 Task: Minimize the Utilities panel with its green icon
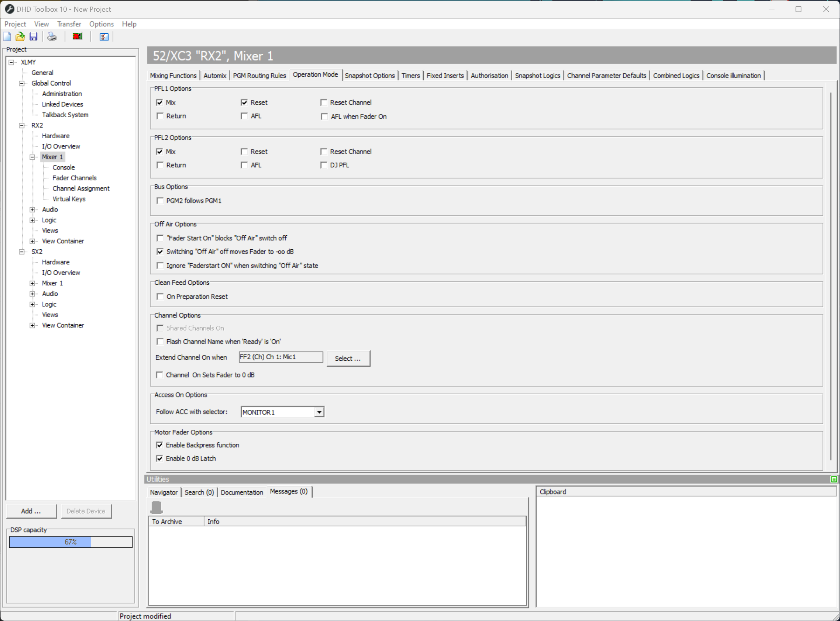(833, 479)
